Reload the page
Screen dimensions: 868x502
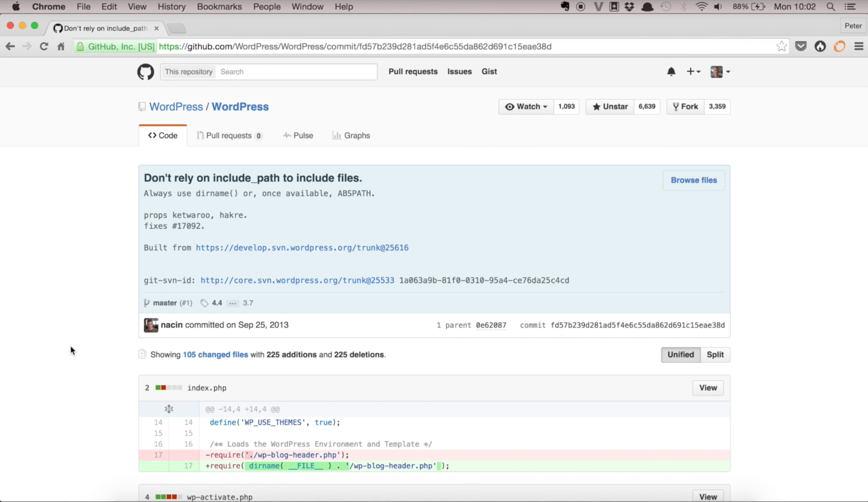[x=44, y=47]
